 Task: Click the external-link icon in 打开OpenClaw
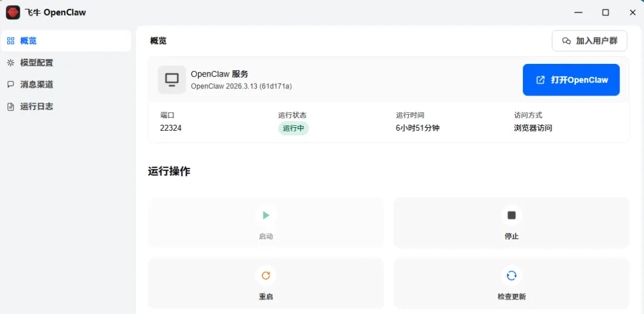tap(541, 80)
